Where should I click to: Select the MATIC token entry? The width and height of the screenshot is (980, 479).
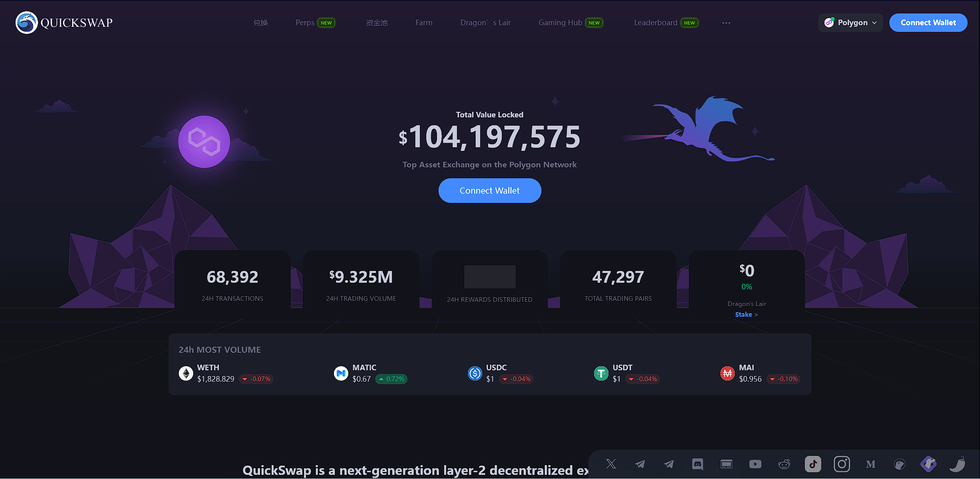370,373
